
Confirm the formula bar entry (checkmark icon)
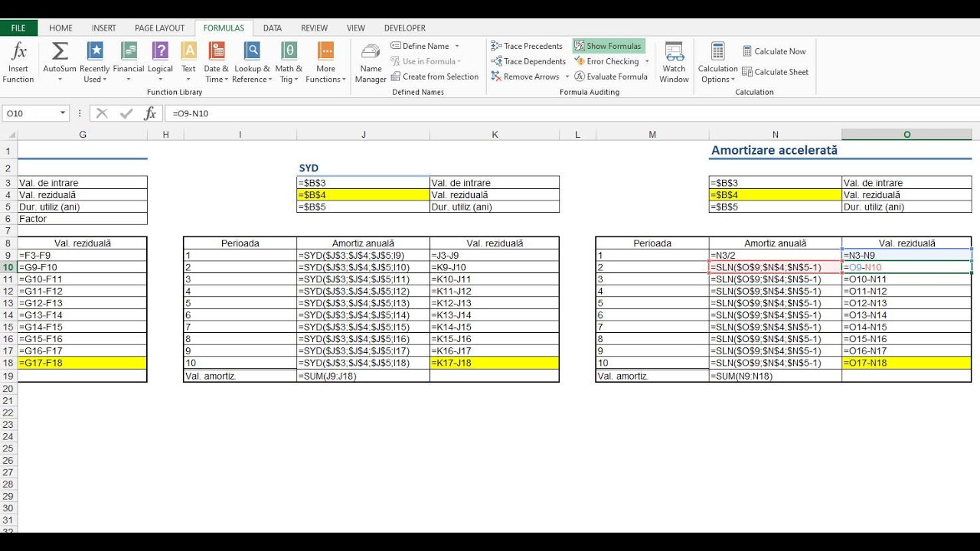[126, 113]
